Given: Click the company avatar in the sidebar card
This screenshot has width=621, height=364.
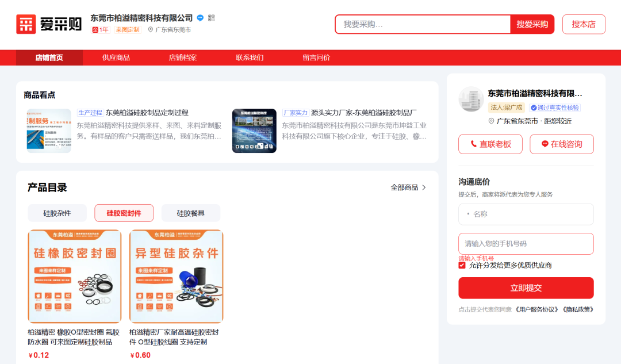Looking at the screenshot, I should 471,99.
